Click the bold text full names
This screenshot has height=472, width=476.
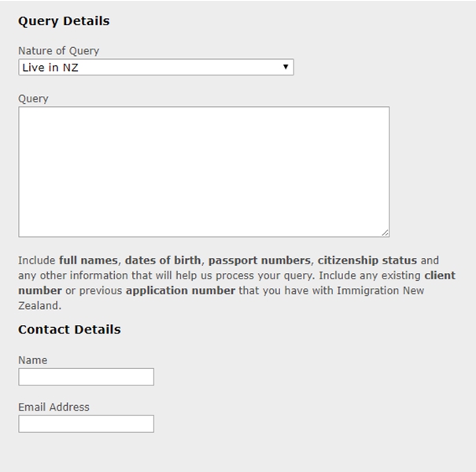[88, 260]
